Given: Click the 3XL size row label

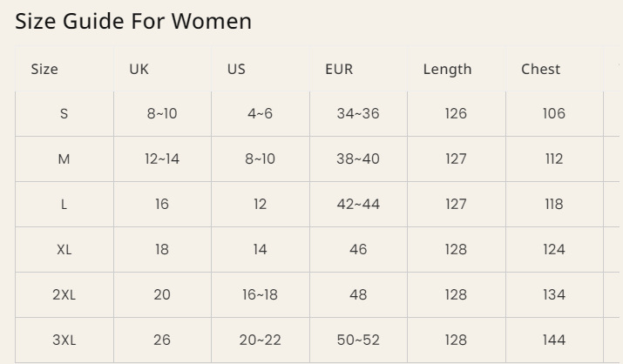Looking at the screenshot, I should [64, 340].
